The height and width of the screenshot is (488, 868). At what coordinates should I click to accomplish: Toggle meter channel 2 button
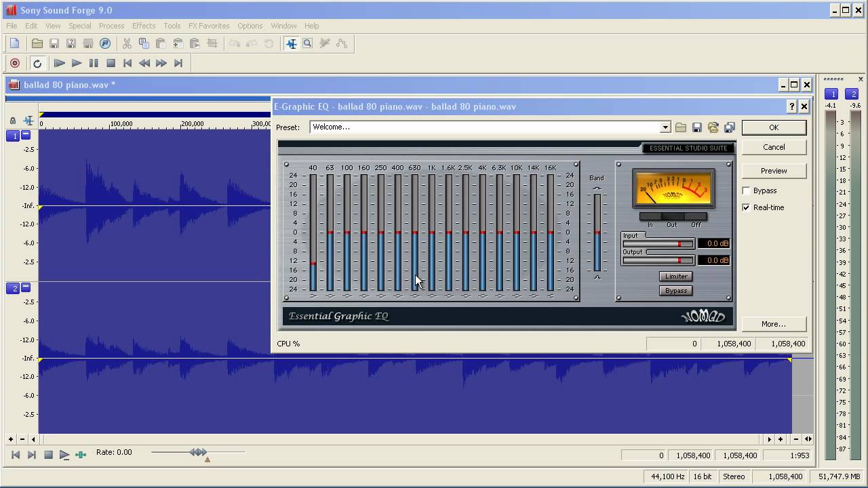(x=853, y=94)
